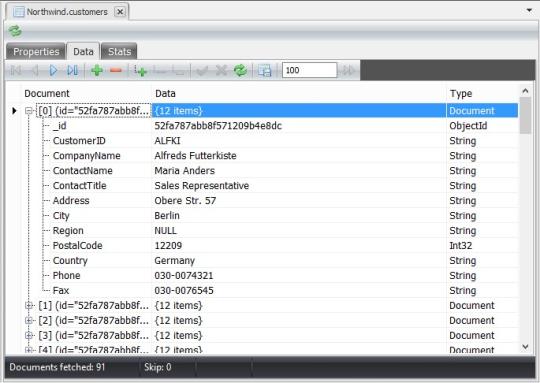Click the Document column header
The width and height of the screenshot is (540, 383).
[47, 94]
